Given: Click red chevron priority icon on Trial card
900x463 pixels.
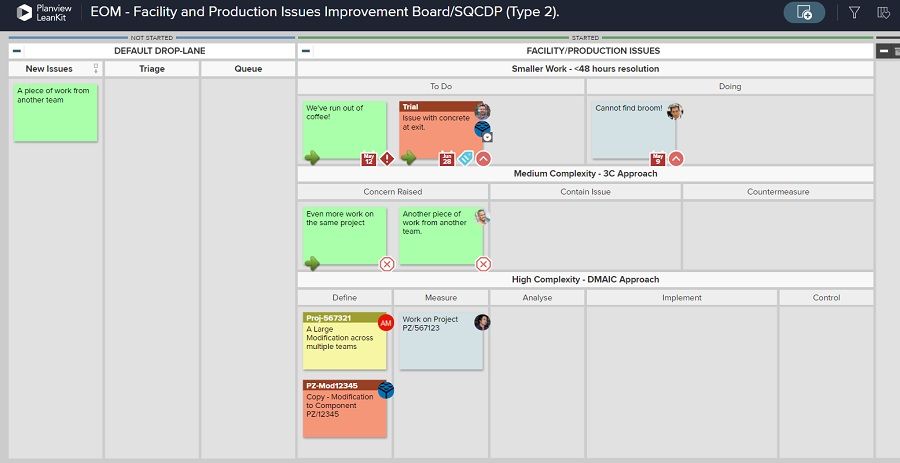Looking at the screenshot, I should pos(483,158).
